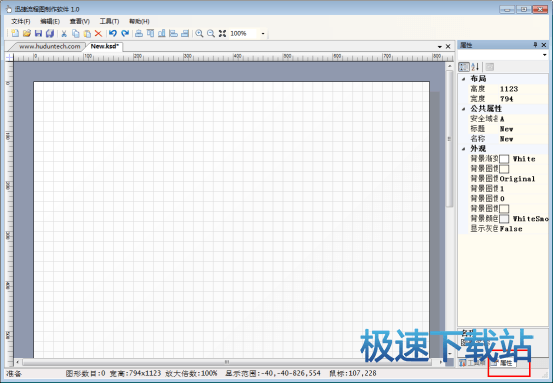
Task: Select the 宽度 value 794
Action: coord(506,99)
